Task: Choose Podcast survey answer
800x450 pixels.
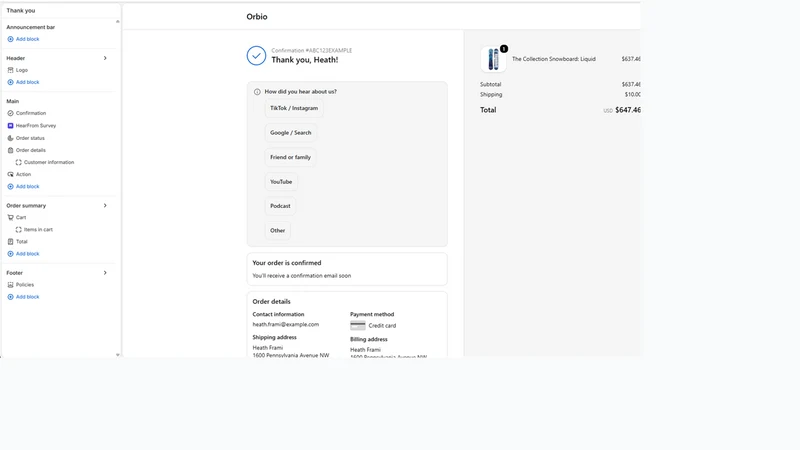Action: (x=280, y=206)
